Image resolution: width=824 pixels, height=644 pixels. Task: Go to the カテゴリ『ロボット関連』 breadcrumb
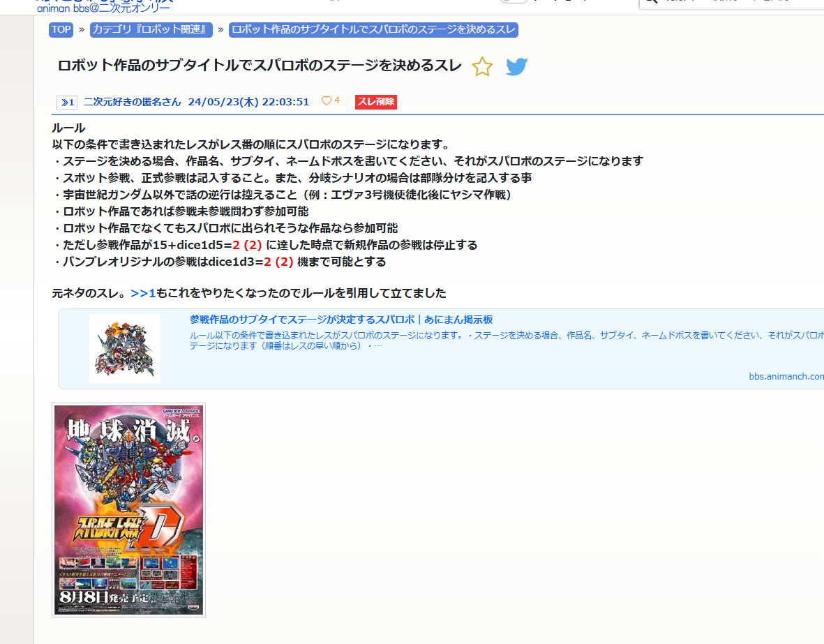click(151, 29)
